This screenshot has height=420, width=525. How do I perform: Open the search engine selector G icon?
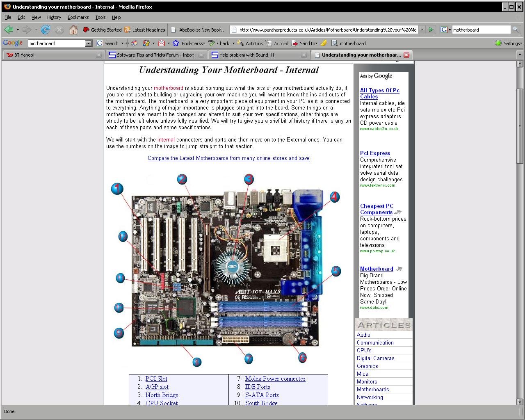point(446,30)
